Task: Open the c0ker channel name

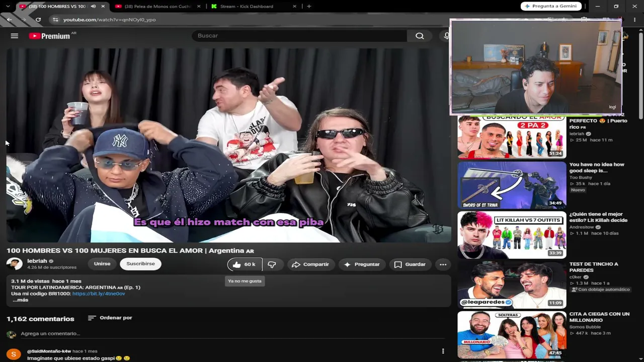Action: point(577,277)
